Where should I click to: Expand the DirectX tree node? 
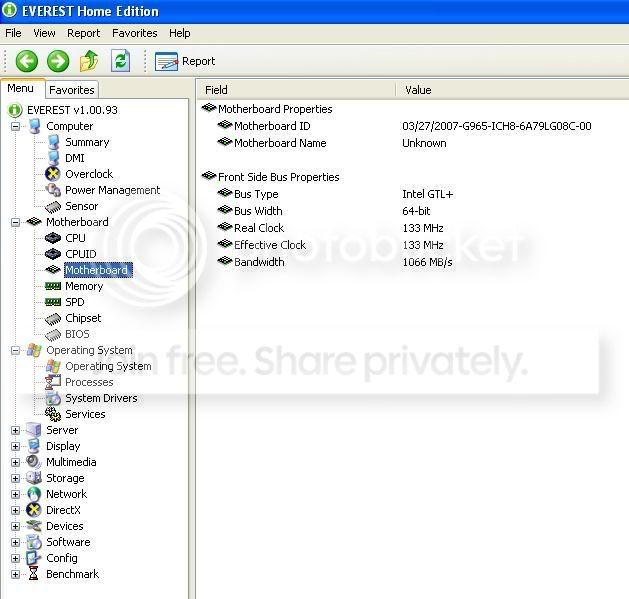(15, 510)
